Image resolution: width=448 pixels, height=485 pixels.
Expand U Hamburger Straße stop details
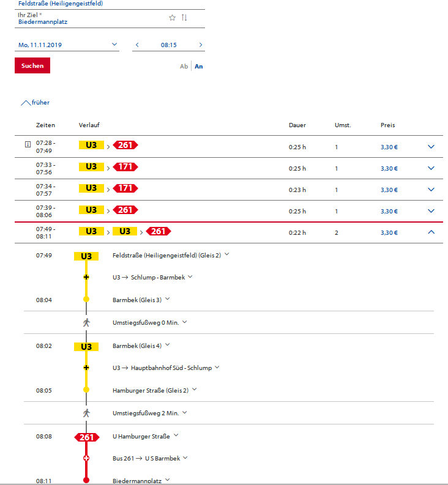[176, 435]
